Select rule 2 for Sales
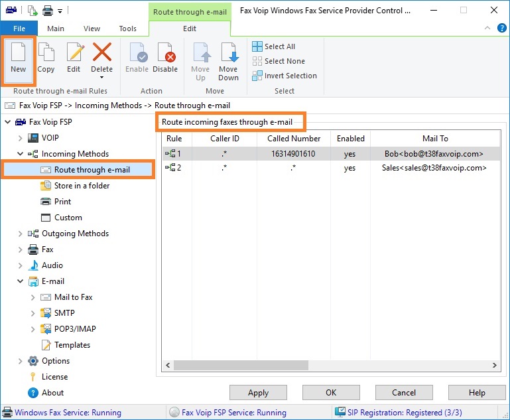 [331, 168]
